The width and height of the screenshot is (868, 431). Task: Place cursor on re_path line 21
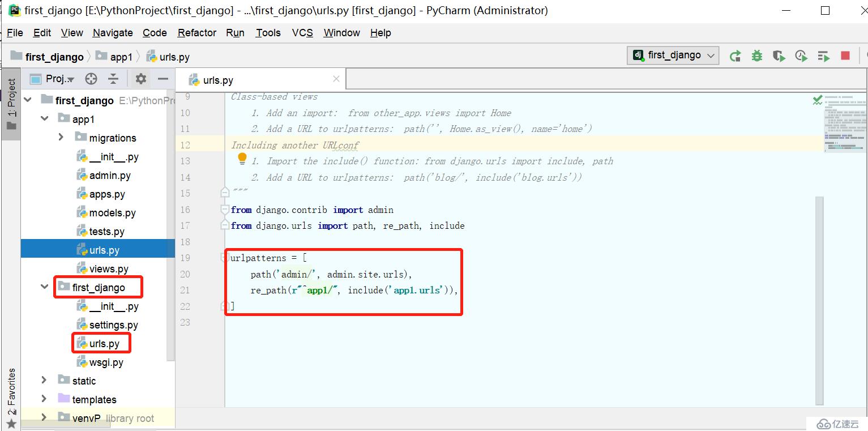coord(354,290)
